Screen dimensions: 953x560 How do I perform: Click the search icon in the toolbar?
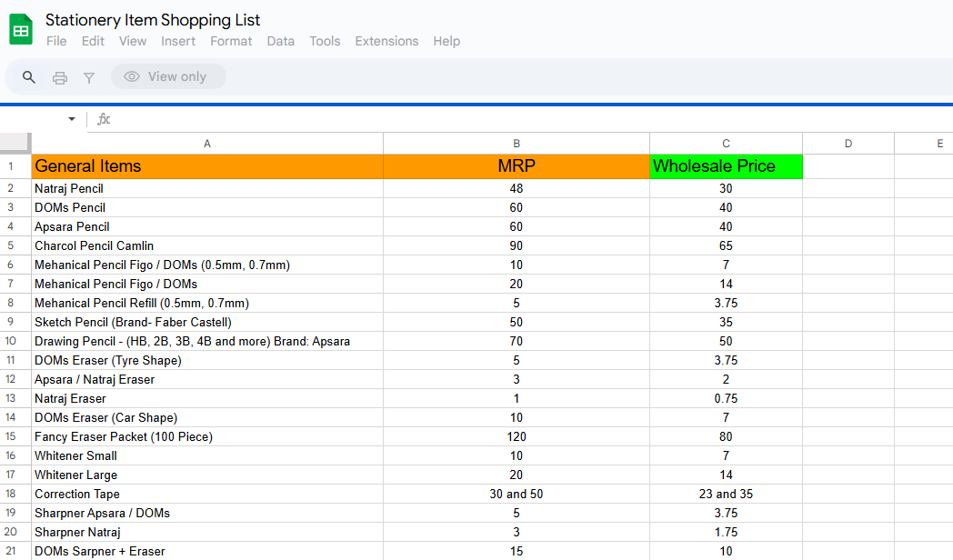coord(27,76)
